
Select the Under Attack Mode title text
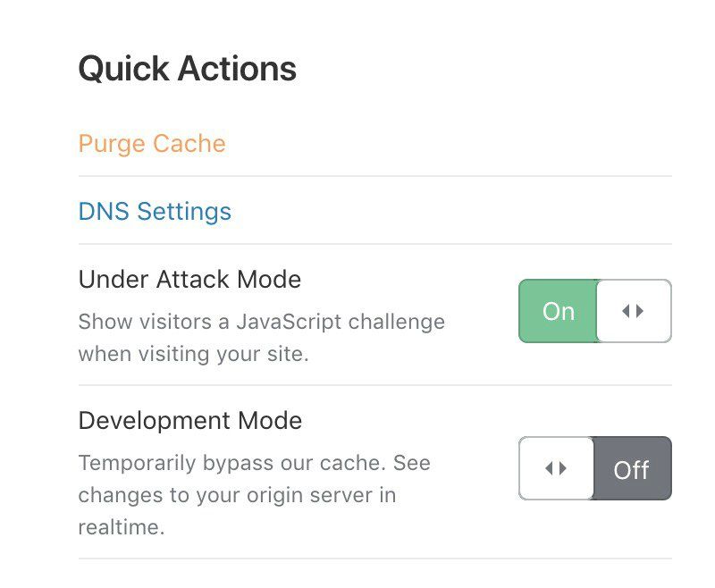(189, 279)
